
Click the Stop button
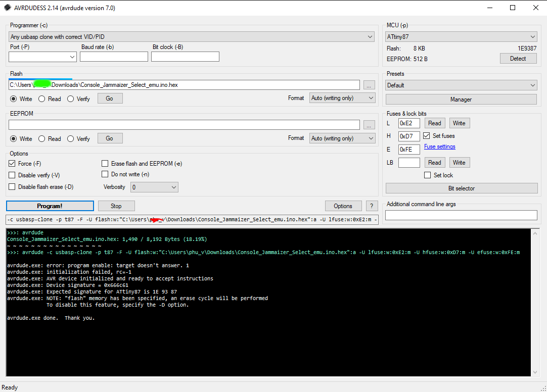point(116,206)
